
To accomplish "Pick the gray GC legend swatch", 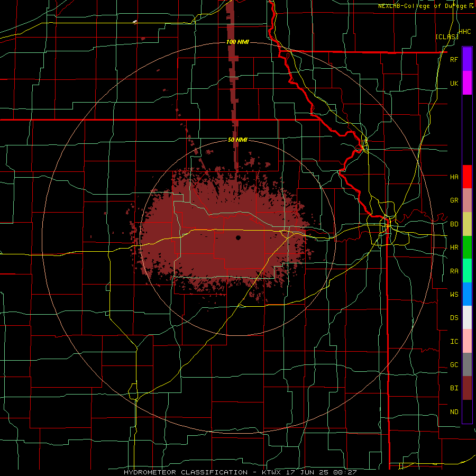I will [x=467, y=364].
